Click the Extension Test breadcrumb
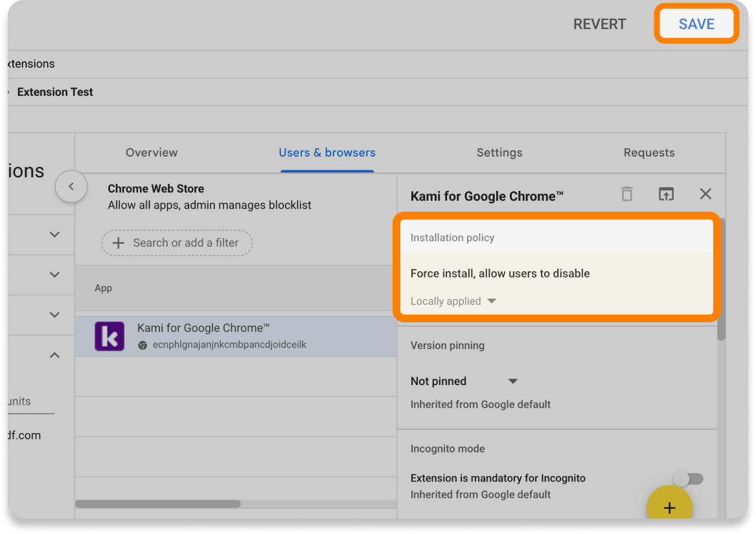 55,92
